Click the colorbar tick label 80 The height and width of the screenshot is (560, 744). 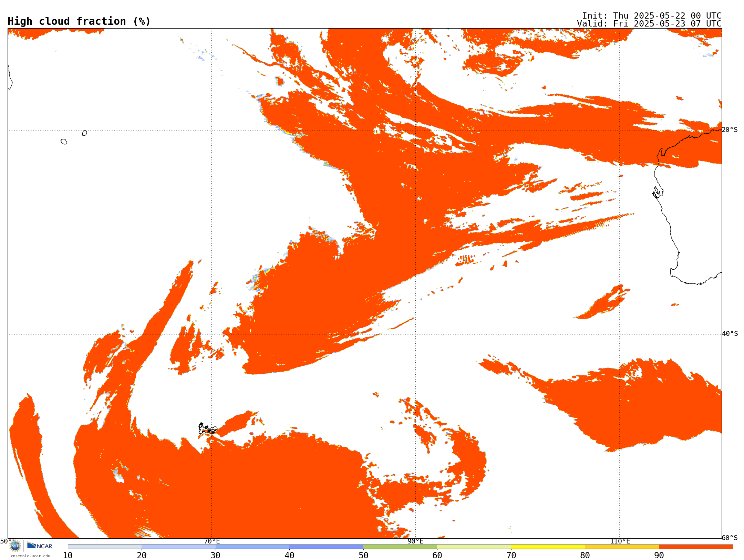[x=585, y=556]
